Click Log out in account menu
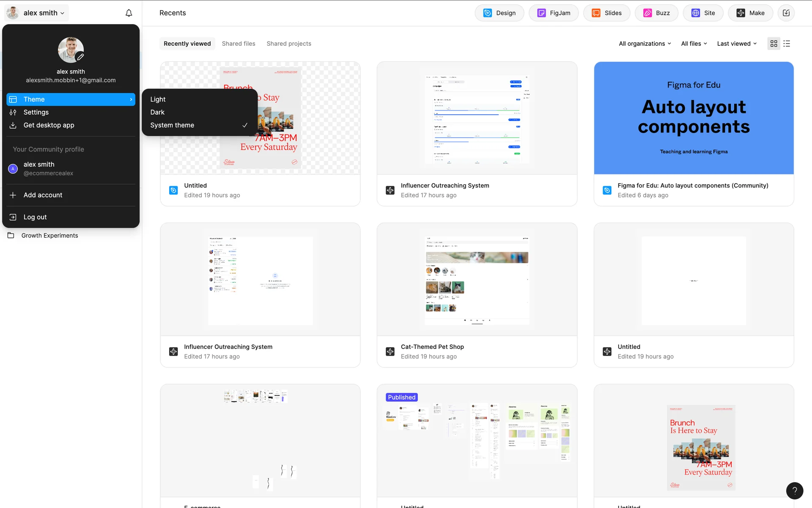The image size is (812, 508). click(35, 217)
